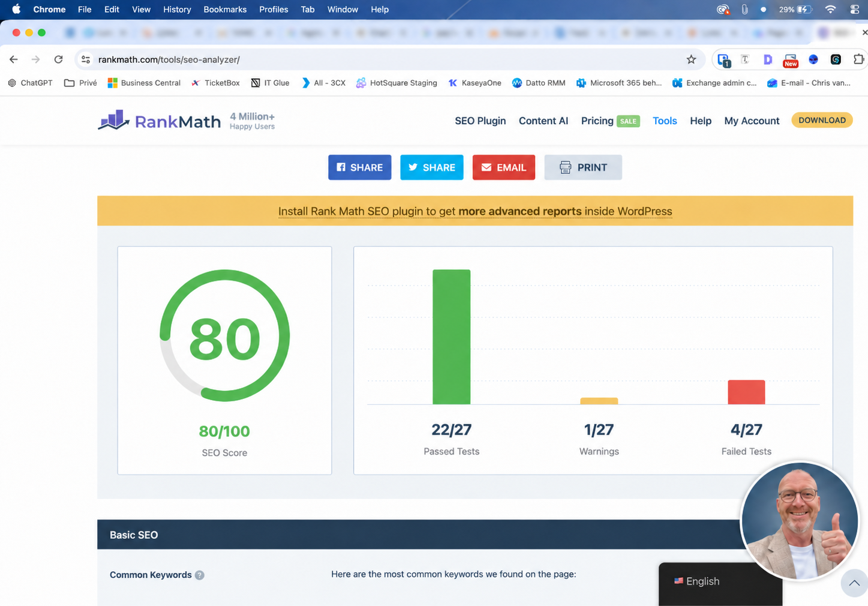Click the RankMath logo
The height and width of the screenshot is (606, 868).
coord(160,121)
